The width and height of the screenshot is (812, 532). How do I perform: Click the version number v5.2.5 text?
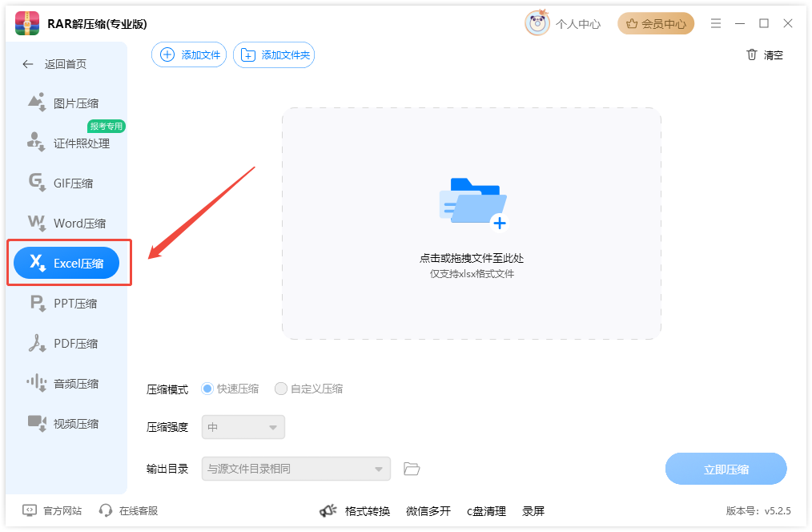778,511
